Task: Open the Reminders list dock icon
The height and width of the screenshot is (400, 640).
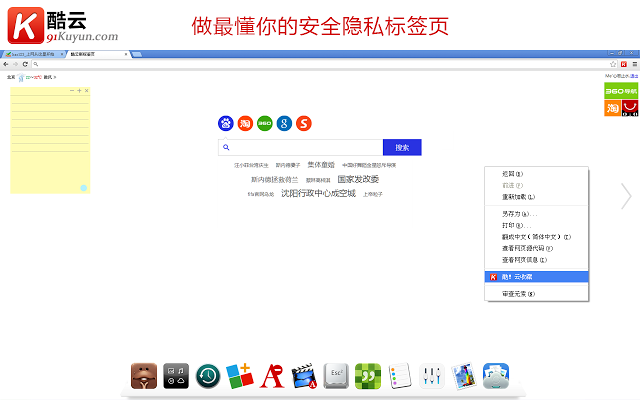Action: 400,376
